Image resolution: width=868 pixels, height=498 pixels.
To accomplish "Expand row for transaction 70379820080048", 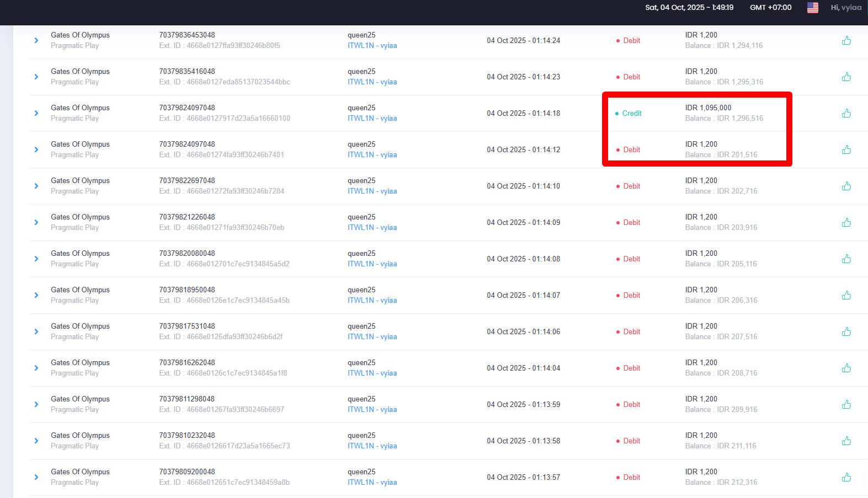I will [36, 259].
